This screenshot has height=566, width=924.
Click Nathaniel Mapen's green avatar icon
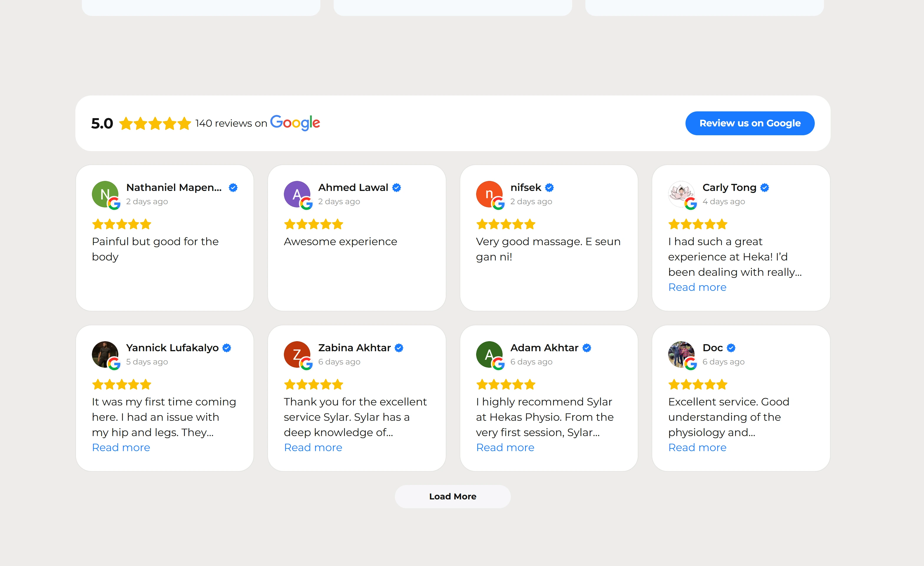click(104, 194)
